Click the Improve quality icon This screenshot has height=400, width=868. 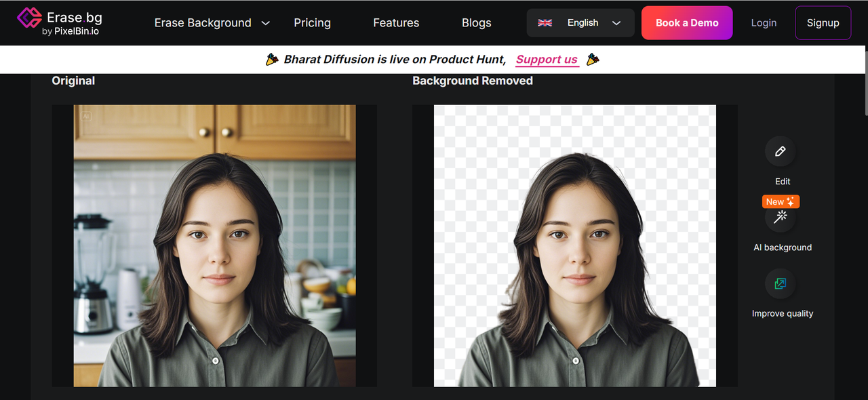coord(780,283)
